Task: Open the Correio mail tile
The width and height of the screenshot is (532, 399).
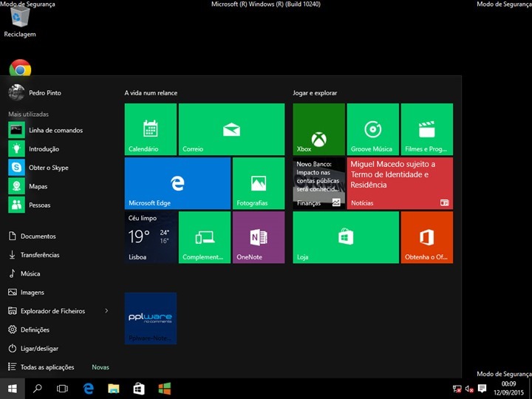Action: 231,129
